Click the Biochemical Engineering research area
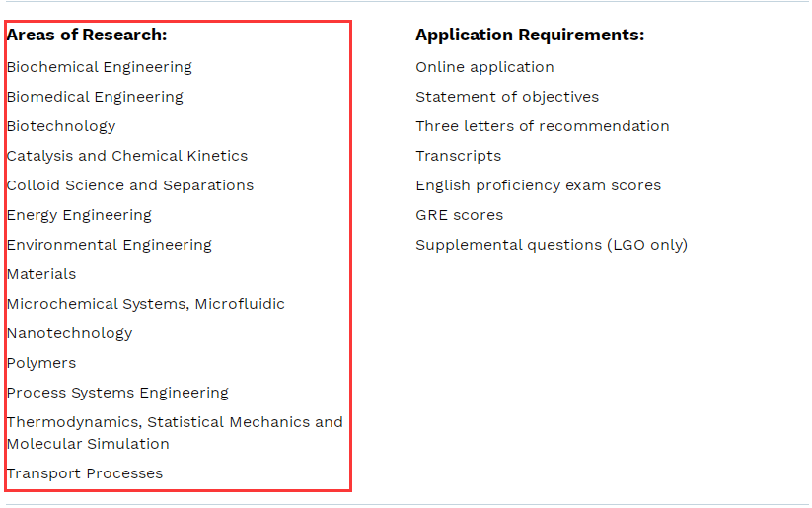 point(99,67)
